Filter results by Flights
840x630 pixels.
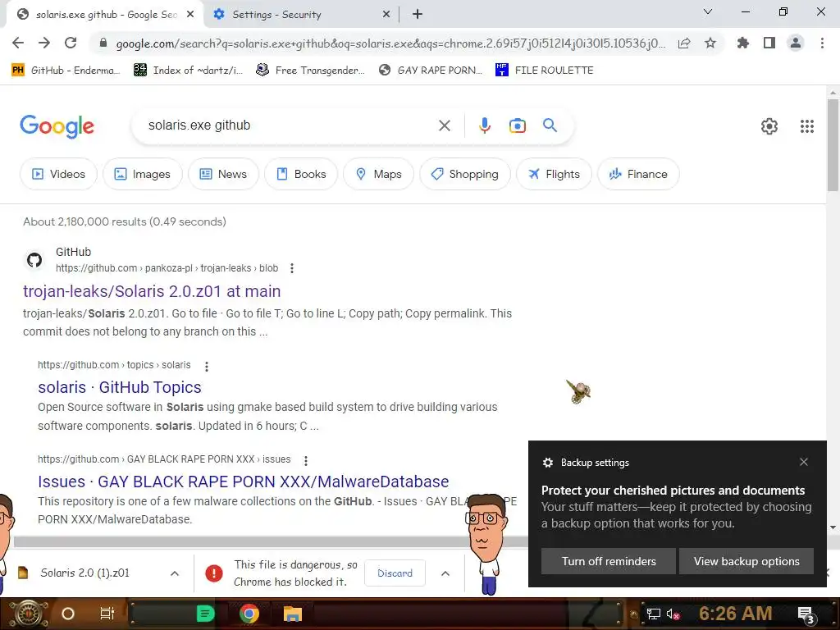click(554, 174)
